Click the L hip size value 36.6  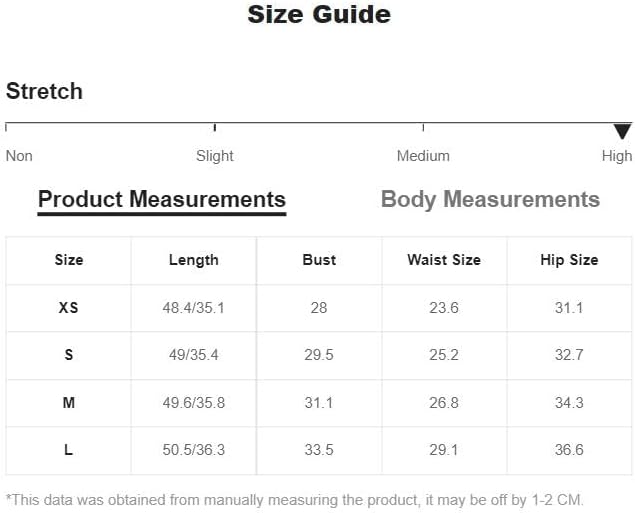click(569, 450)
